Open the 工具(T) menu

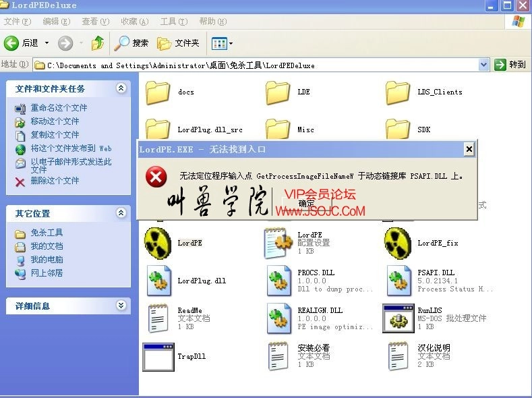[174, 22]
